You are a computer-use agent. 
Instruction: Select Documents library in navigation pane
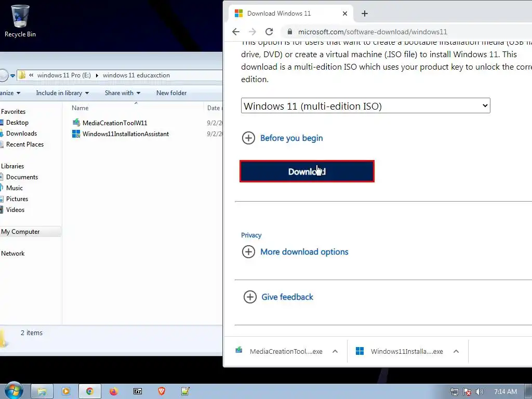pyautogui.click(x=22, y=177)
